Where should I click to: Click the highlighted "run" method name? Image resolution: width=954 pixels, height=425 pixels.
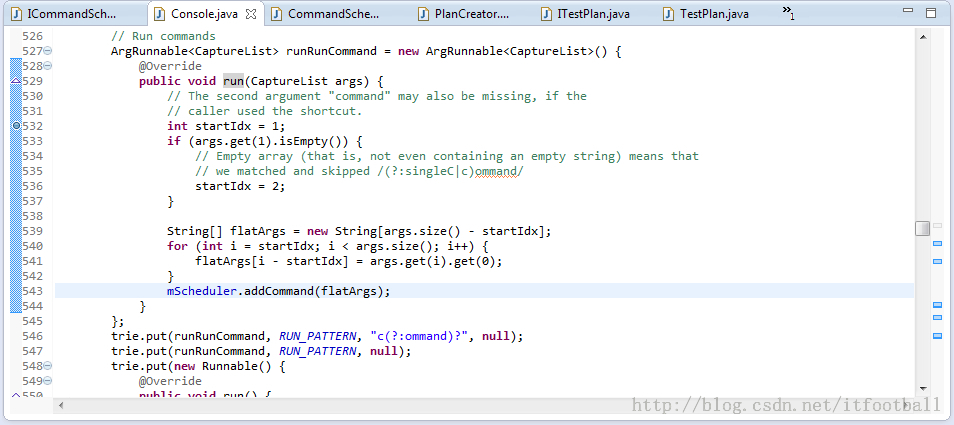[x=233, y=81]
